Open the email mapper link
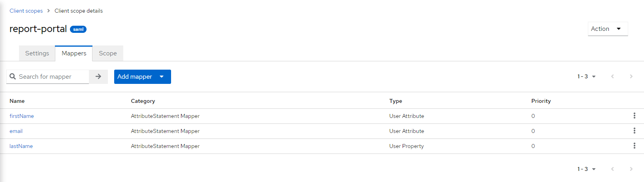 [x=16, y=131]
